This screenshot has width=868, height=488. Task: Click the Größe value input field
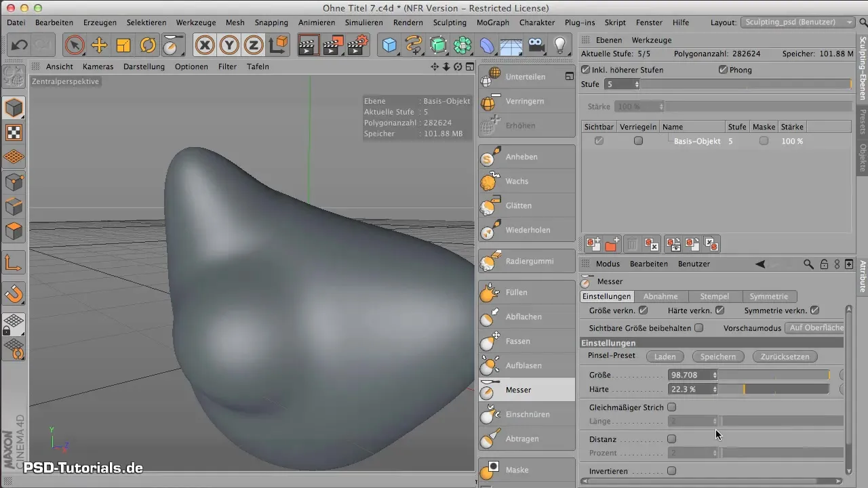[689, 375]
